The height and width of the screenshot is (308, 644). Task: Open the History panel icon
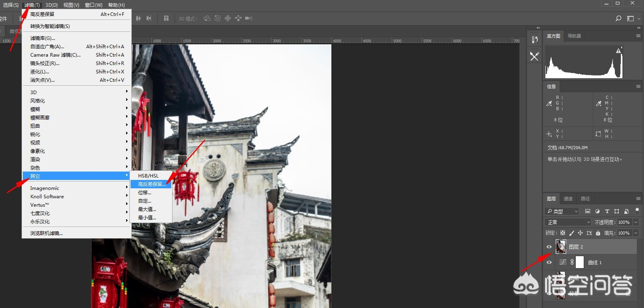pos(535,39)
